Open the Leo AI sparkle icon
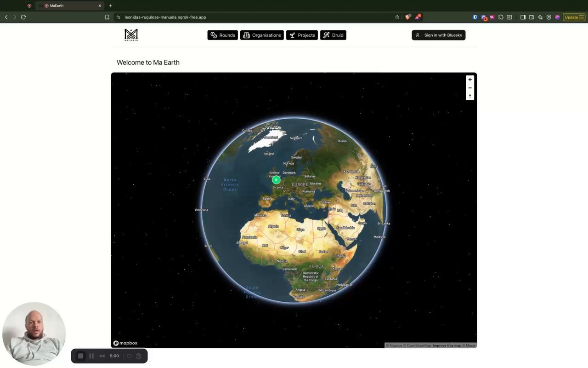Screen dimensions: 588x368 click(x=540, y=17)
